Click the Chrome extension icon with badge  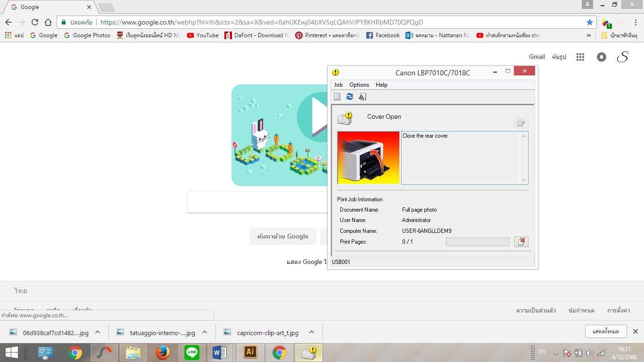coord(606,22)
